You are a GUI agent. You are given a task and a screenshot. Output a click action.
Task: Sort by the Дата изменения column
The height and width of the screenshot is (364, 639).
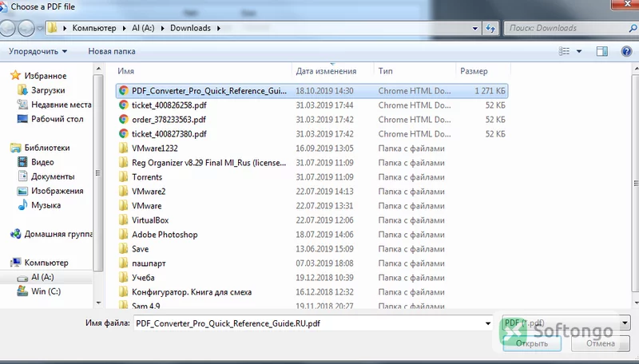(x=326, y=71)
